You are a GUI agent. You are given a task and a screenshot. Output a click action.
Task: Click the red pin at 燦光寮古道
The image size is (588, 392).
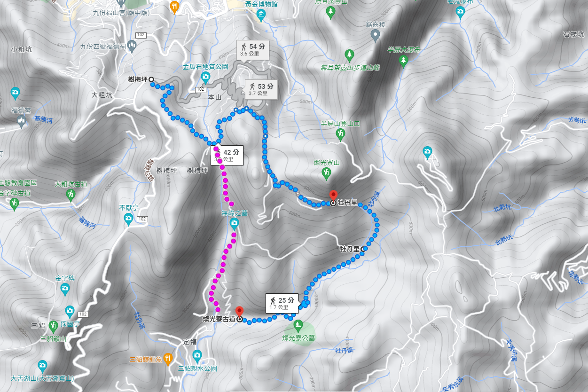coord(239,312)
